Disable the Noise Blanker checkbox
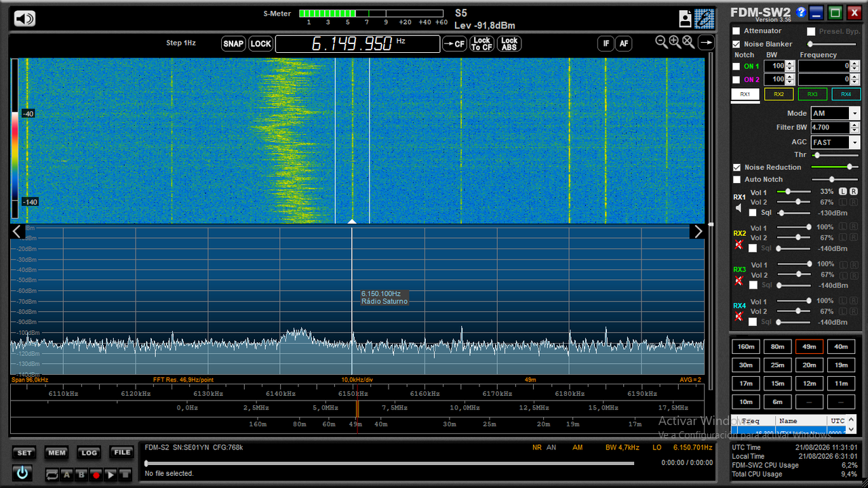Viewport: 868px width, 488px height. [x=736, y=44]
